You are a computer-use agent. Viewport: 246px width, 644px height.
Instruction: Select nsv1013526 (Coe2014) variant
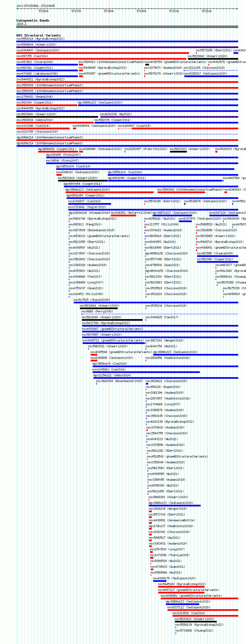(189, 613)
